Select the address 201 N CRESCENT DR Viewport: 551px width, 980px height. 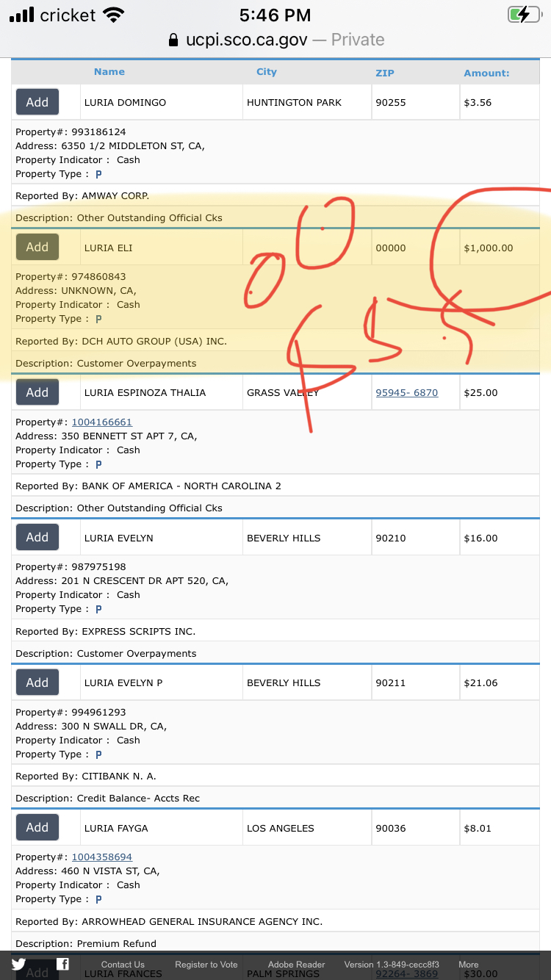(123, 580)
